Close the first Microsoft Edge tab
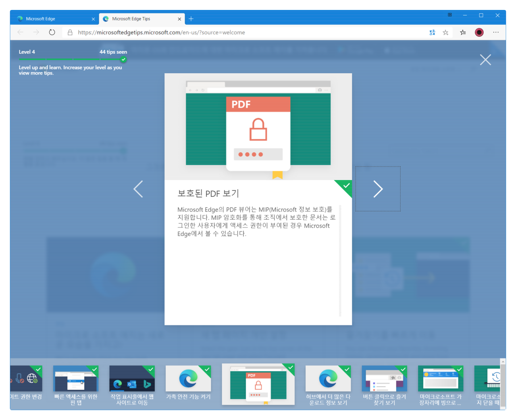 (x=93, y=19)
